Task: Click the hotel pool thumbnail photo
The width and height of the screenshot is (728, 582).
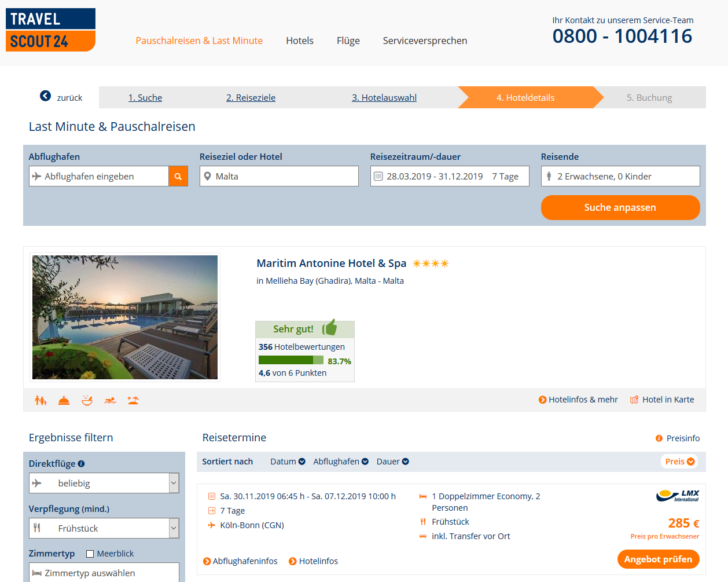Action: click(x=125, y=317)
